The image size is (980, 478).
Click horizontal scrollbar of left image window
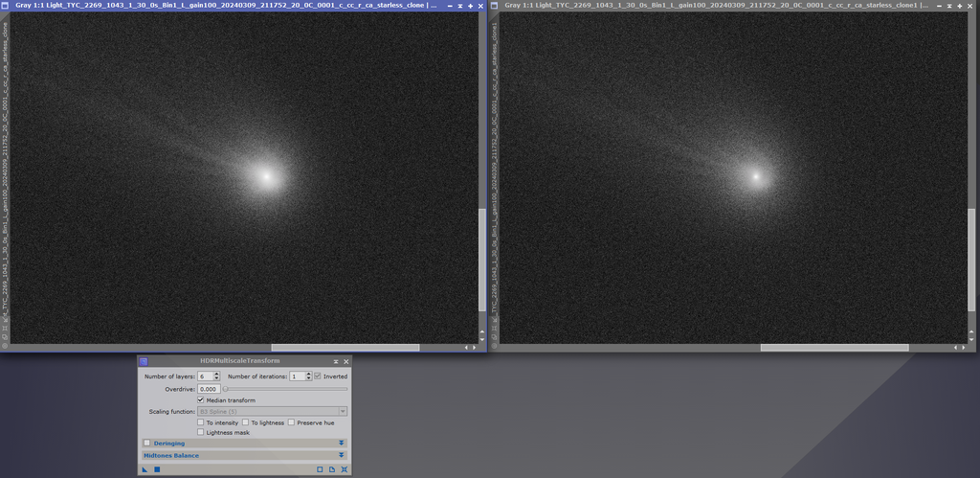(345, 347)
